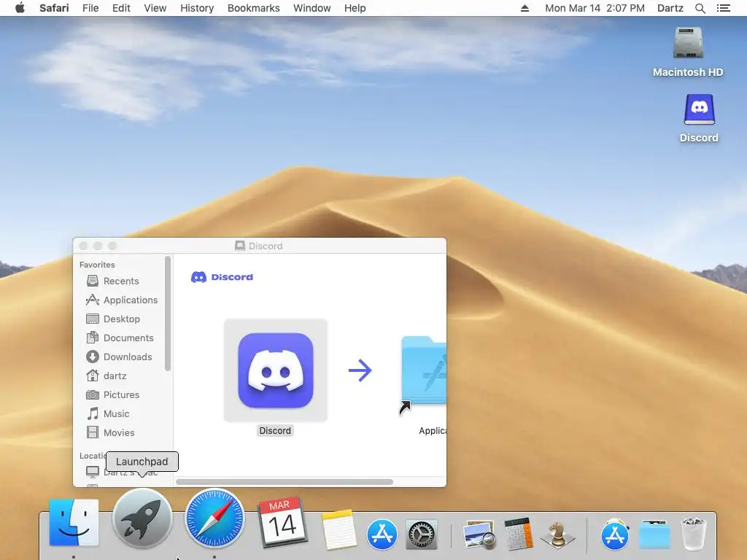Click the sidebar vertical scrollbar in Discord window
Viewport: 747px width, 560px height.
coord(167,314)
